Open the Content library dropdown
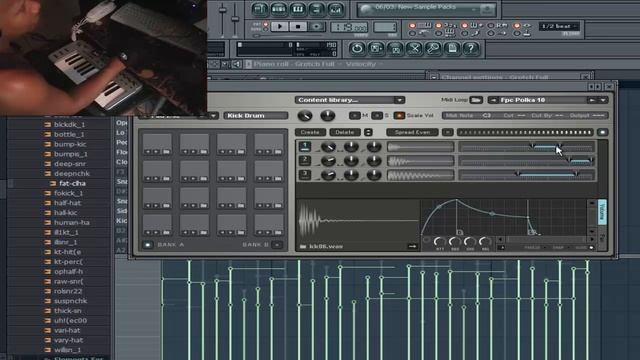This screenshot has width=640, height=360. click(350, 100)
